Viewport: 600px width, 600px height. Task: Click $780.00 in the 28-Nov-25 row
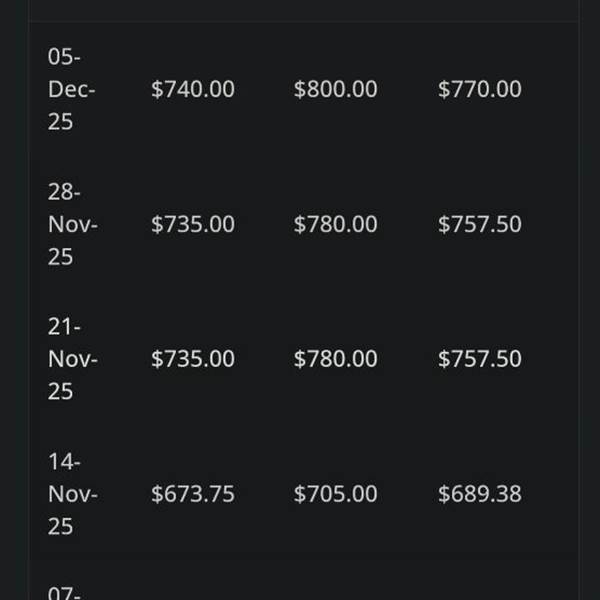[335, 224]
